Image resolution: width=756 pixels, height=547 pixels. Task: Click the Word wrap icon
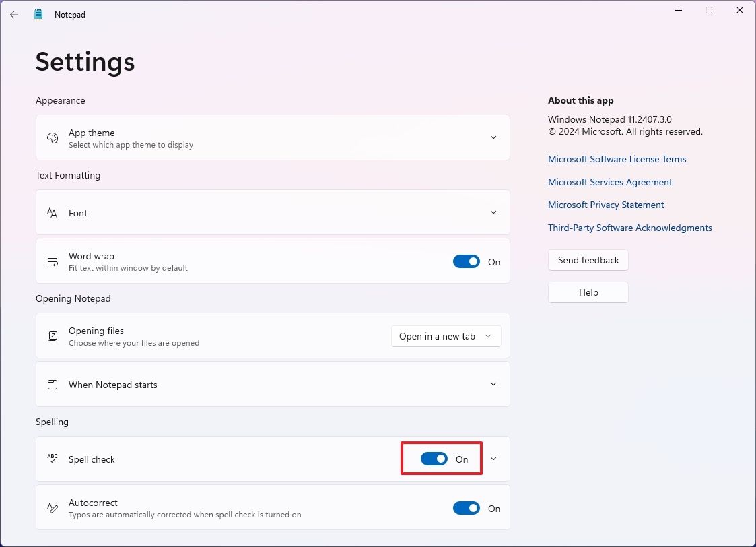(x=52, y=261)
